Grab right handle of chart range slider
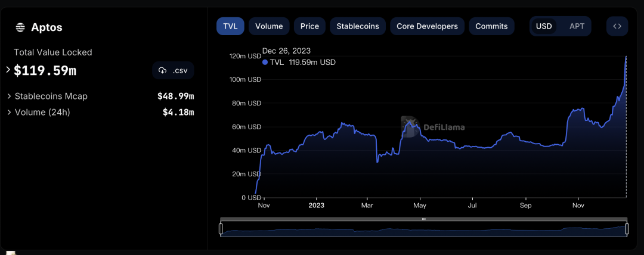644x255 pixels. [627, 229]
